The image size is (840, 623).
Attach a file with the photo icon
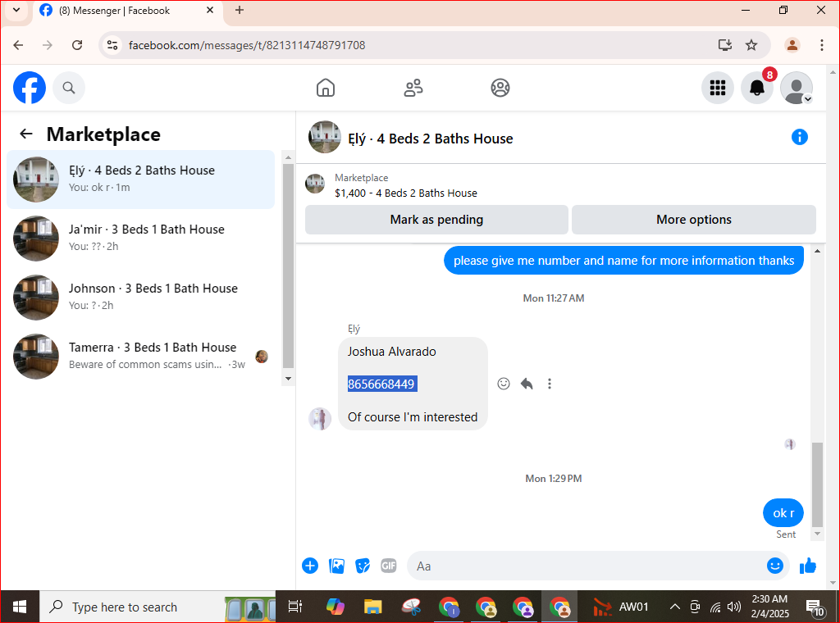[336, 566]
